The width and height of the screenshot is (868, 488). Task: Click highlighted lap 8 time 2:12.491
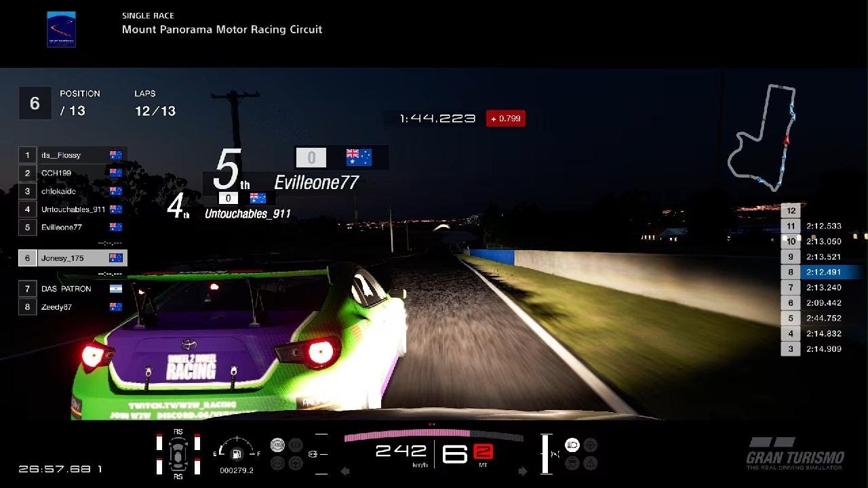tap(824, 272)
